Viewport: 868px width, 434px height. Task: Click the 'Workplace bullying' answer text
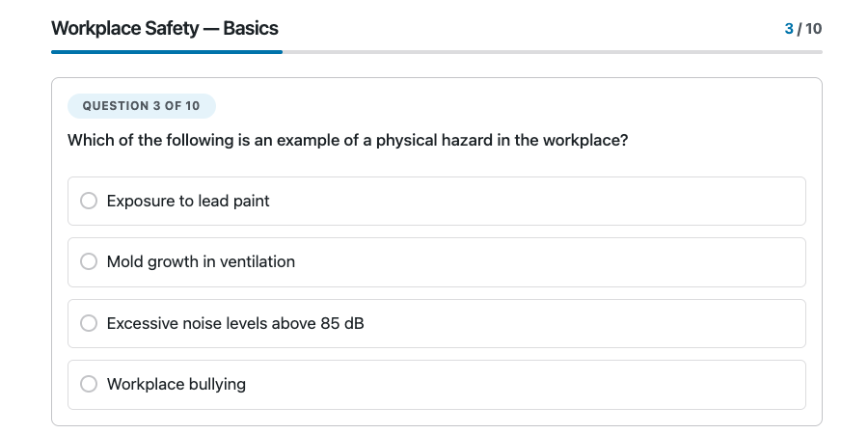[176, 384]
